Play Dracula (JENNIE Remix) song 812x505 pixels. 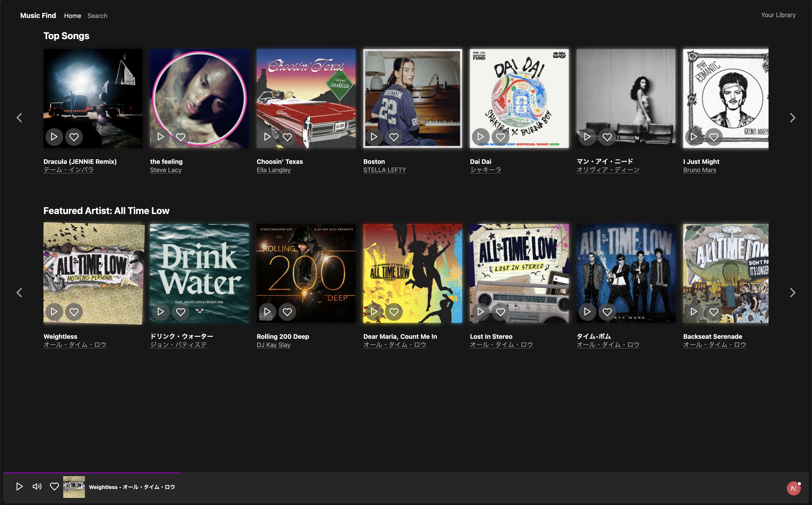coord(54,137)
